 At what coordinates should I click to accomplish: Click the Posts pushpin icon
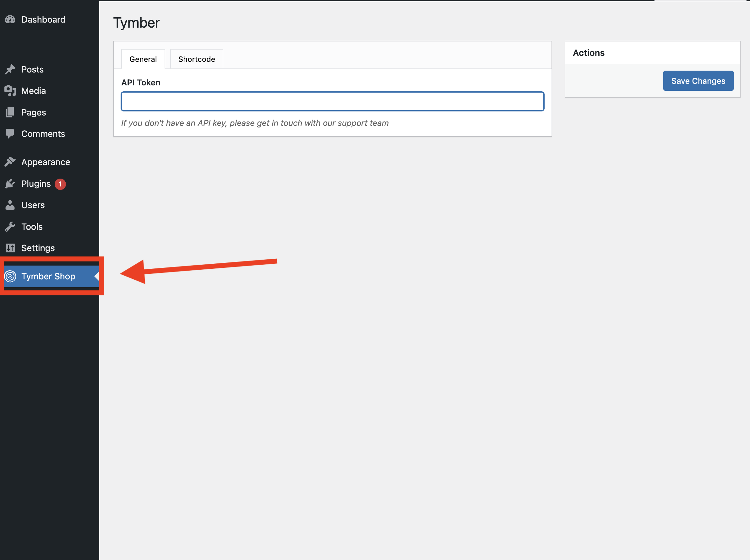[x=10, y=69]
